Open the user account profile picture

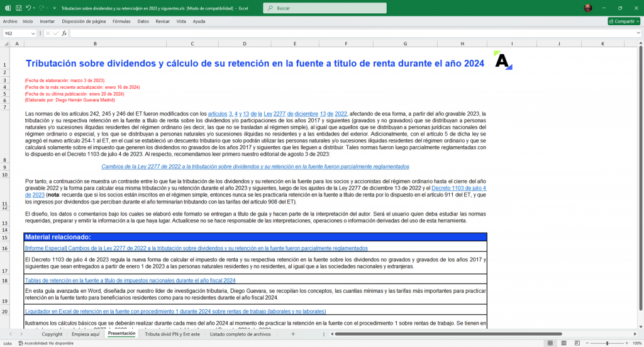588,8
